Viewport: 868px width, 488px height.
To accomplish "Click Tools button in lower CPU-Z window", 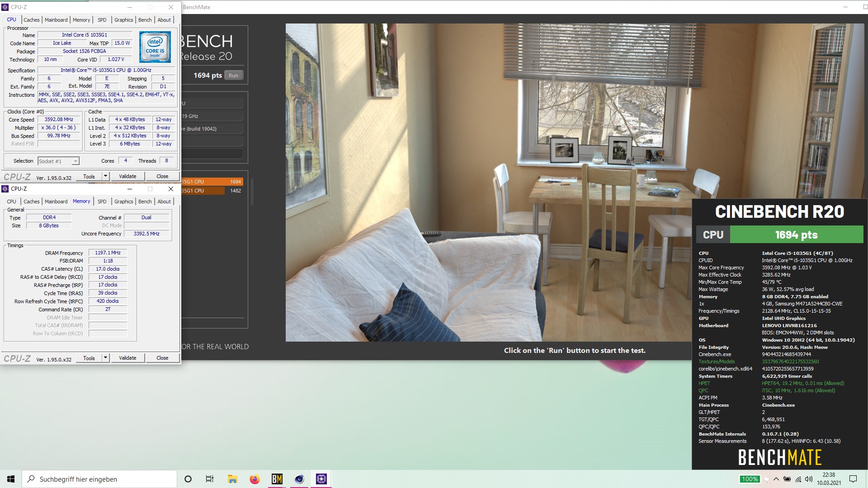I will click(x=89, y=358).
